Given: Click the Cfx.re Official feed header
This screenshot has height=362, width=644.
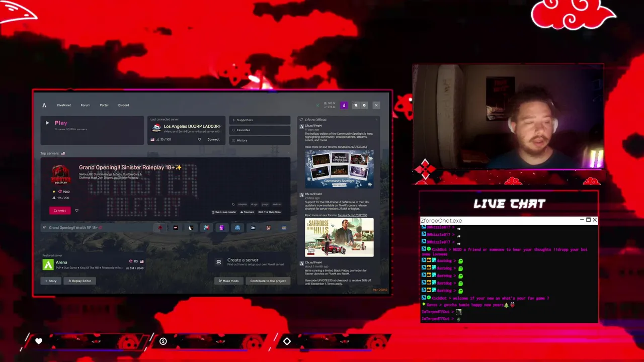Looking at the screenshot, I should click(x=315, y=120).
